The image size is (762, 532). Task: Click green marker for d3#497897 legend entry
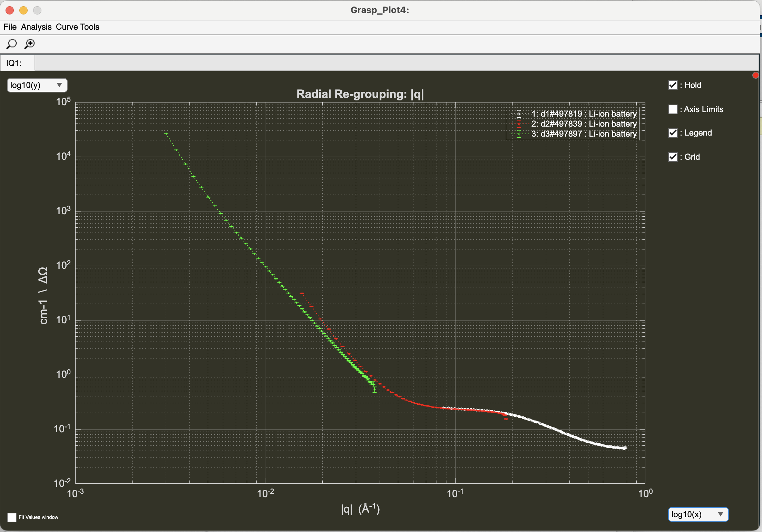pyautogui.click(x=519, y=134)
